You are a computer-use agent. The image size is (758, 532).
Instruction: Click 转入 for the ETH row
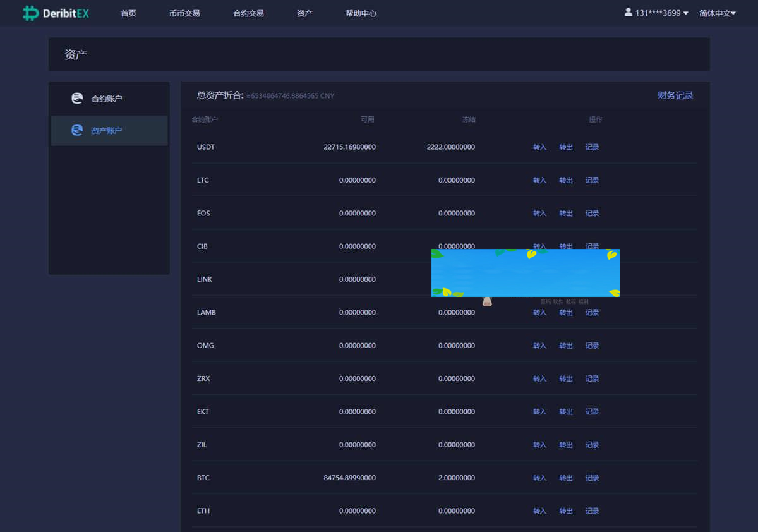[539, 511]
